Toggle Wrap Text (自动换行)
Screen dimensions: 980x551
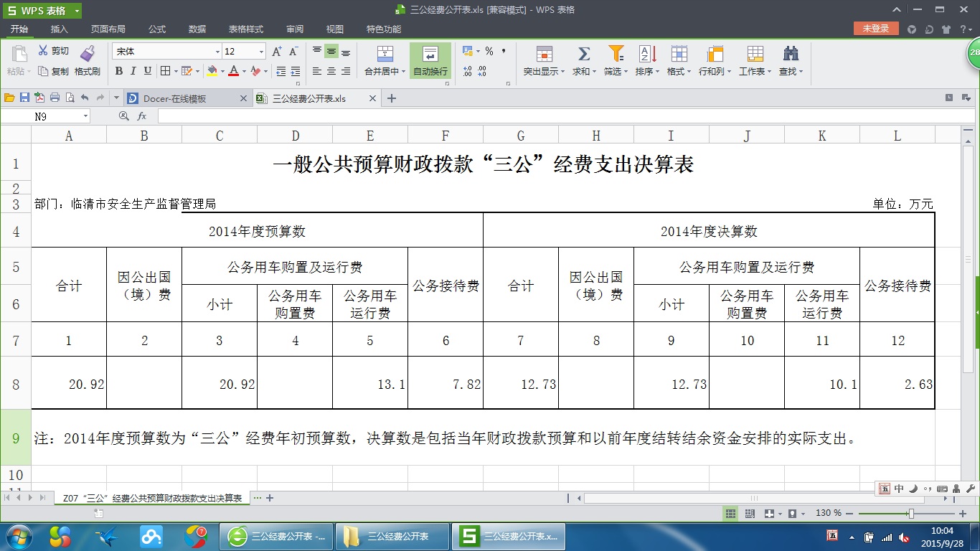pyautogui.click(x=430, y=61)
